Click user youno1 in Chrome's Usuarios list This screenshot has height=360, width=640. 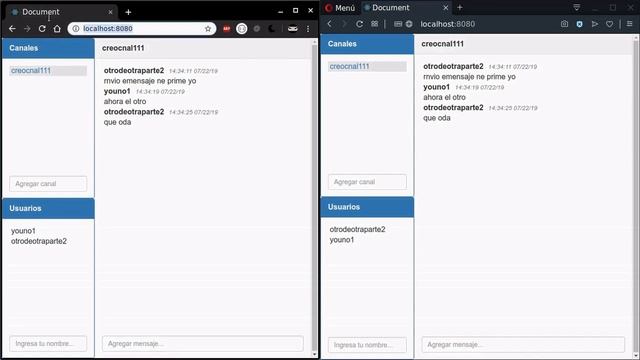23,231
